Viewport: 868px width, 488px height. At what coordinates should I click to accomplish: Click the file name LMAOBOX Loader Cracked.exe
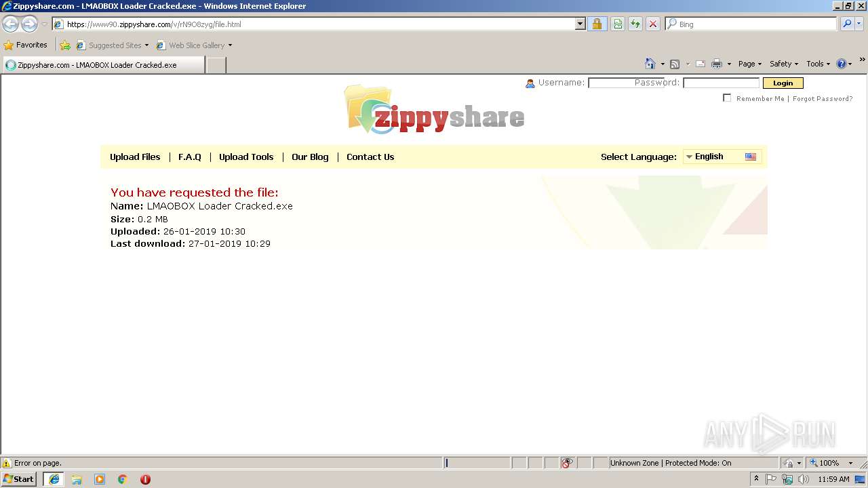click(220, 206)
